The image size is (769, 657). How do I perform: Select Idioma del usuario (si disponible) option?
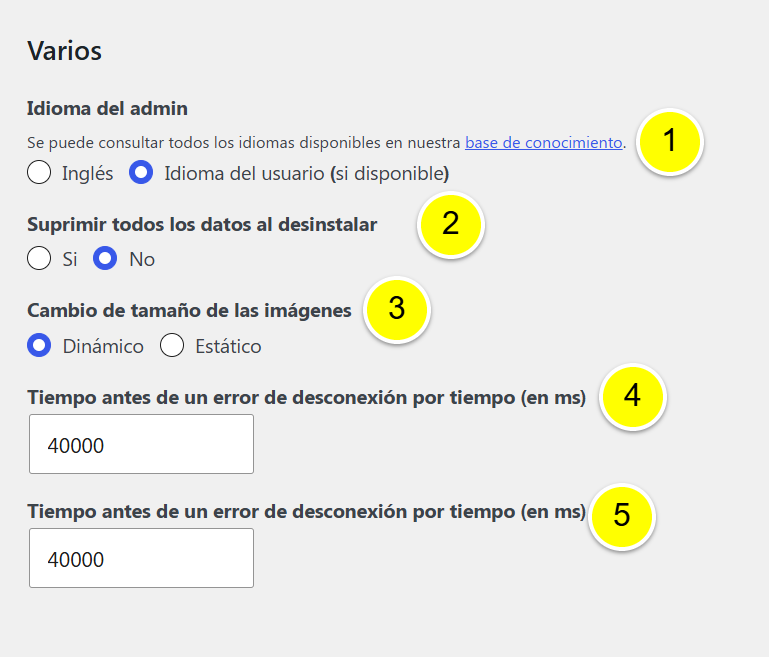[x=141, y=172]
